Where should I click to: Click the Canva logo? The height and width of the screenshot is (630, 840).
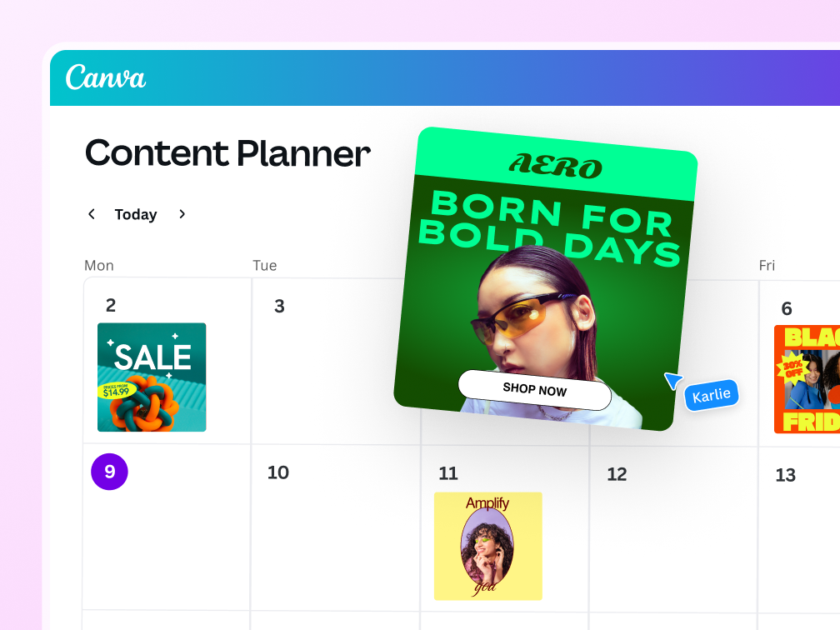(106, 77)
